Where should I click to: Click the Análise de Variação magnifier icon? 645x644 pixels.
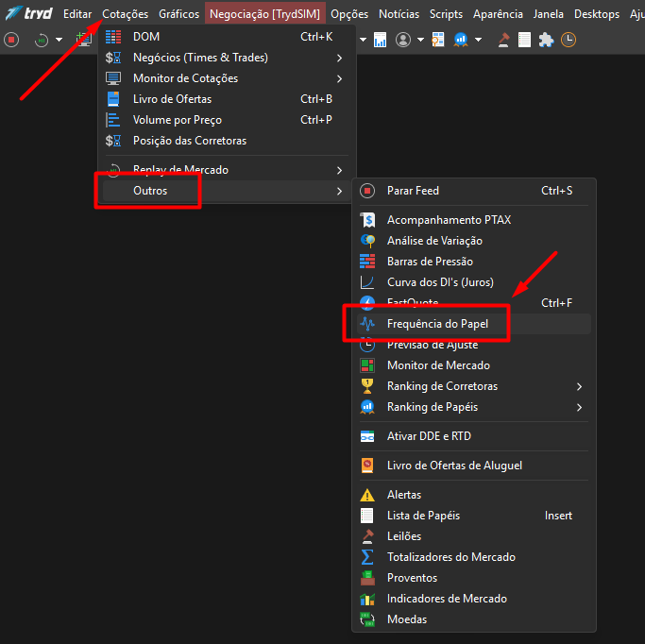coord(367,241)
